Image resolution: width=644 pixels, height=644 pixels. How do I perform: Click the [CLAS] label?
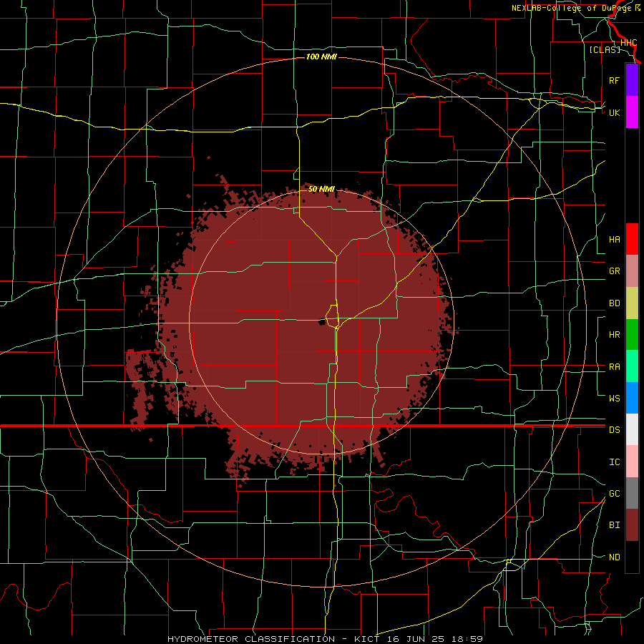tap(605, 49)
